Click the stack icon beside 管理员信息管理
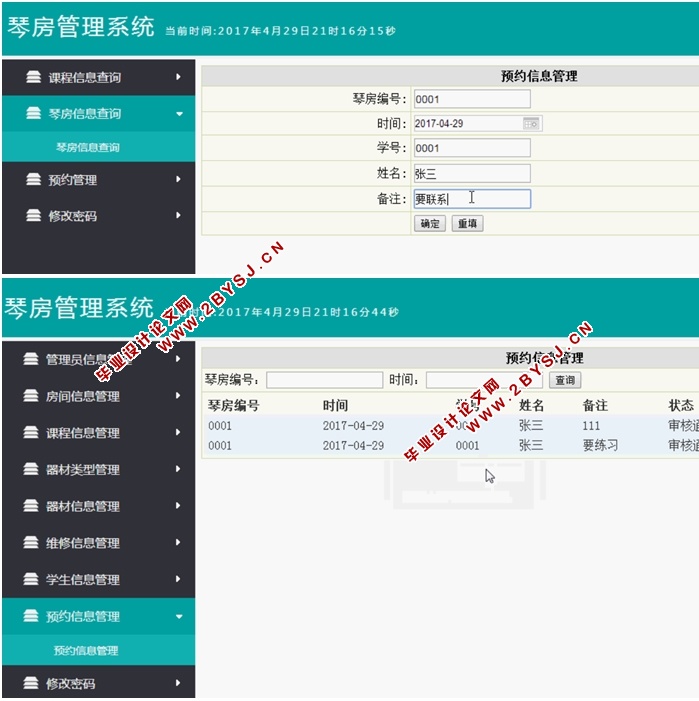 [x=32, y=360]
